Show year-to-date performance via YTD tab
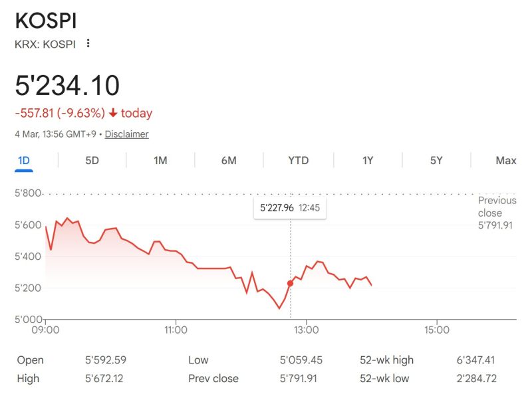The height and width of the screenshot is (416, 532). tap(299, 161)
